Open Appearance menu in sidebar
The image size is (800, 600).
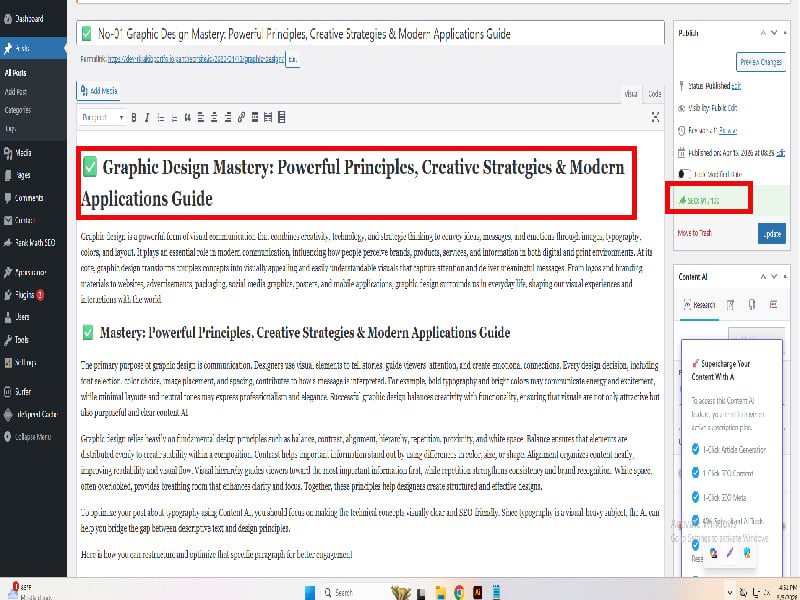30,272
